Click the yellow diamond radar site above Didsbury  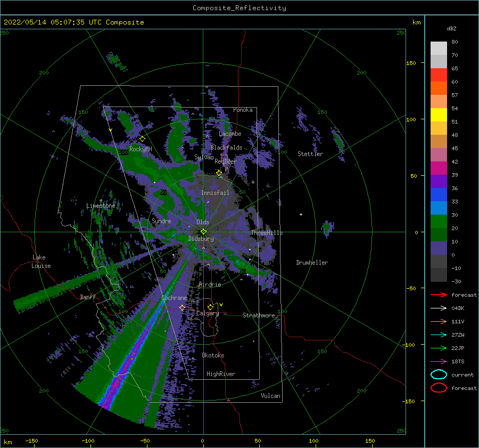point(203,232)
